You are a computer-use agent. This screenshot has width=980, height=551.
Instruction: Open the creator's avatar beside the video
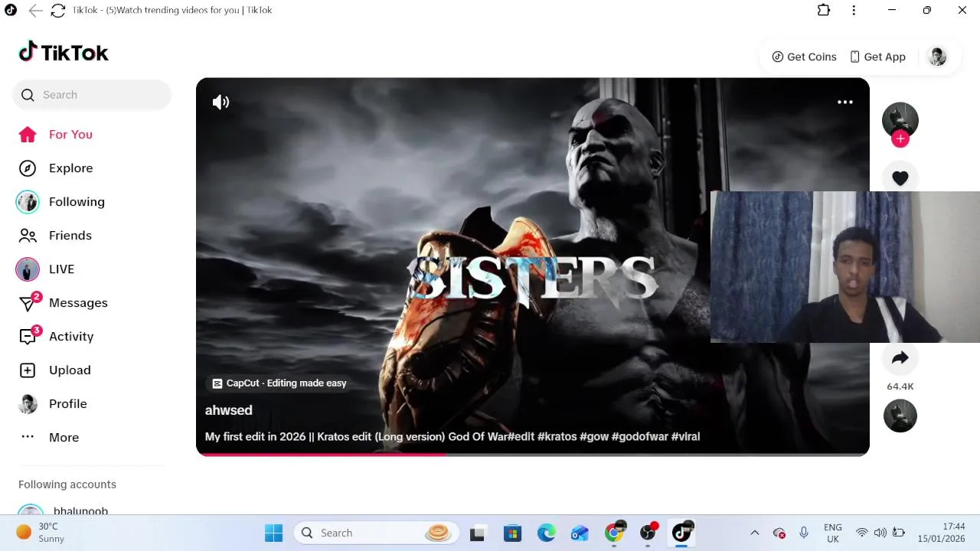pyautogui.click(x=900, y=119)
